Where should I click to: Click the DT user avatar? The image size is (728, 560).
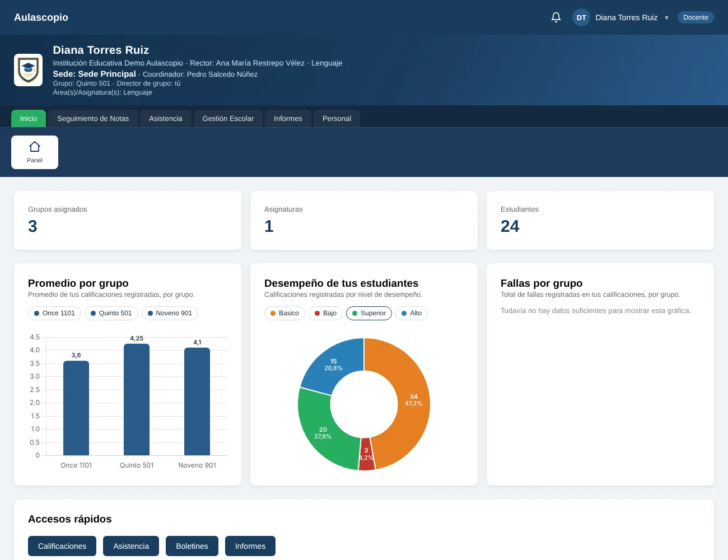coord(581,17)
